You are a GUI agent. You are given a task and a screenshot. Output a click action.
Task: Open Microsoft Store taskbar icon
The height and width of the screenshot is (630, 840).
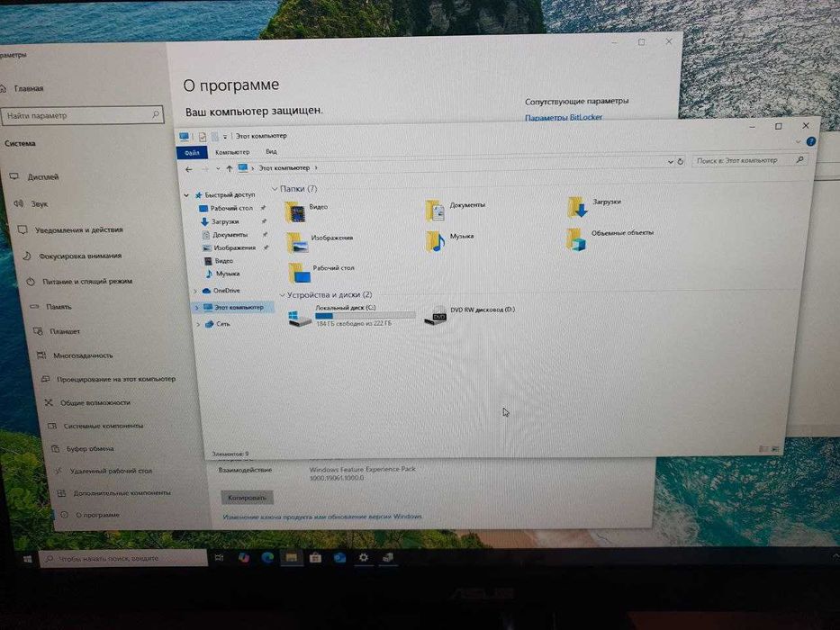[x=315, y=558]
